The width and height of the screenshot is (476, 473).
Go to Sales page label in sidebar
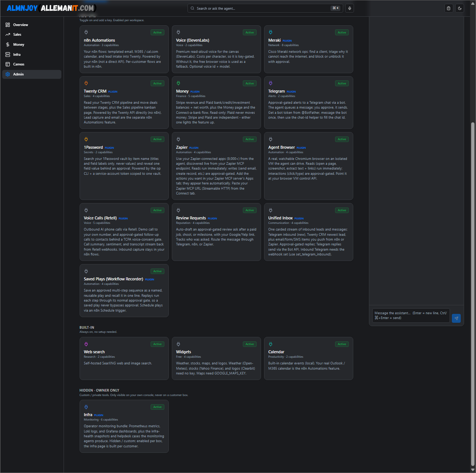(17, 35)
